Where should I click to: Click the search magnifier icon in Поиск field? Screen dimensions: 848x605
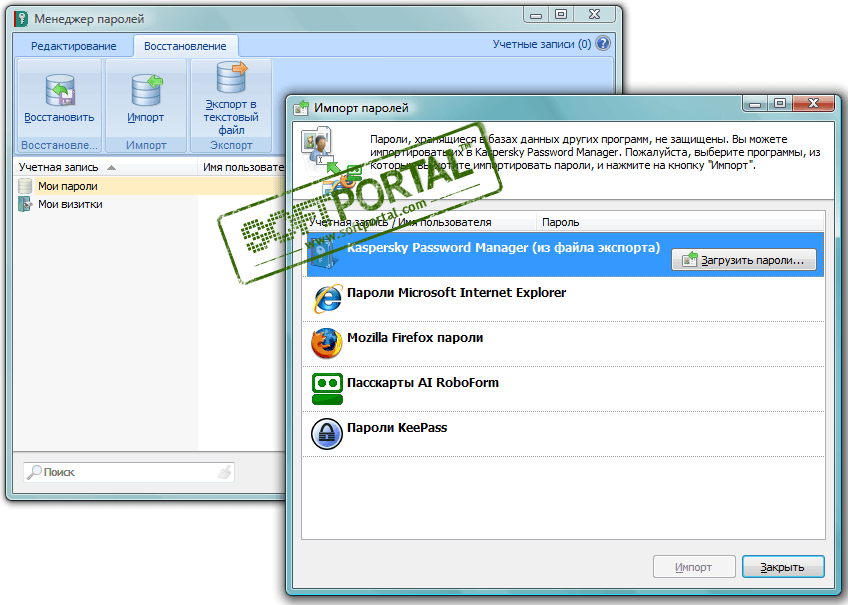click(x=34, y=472)
